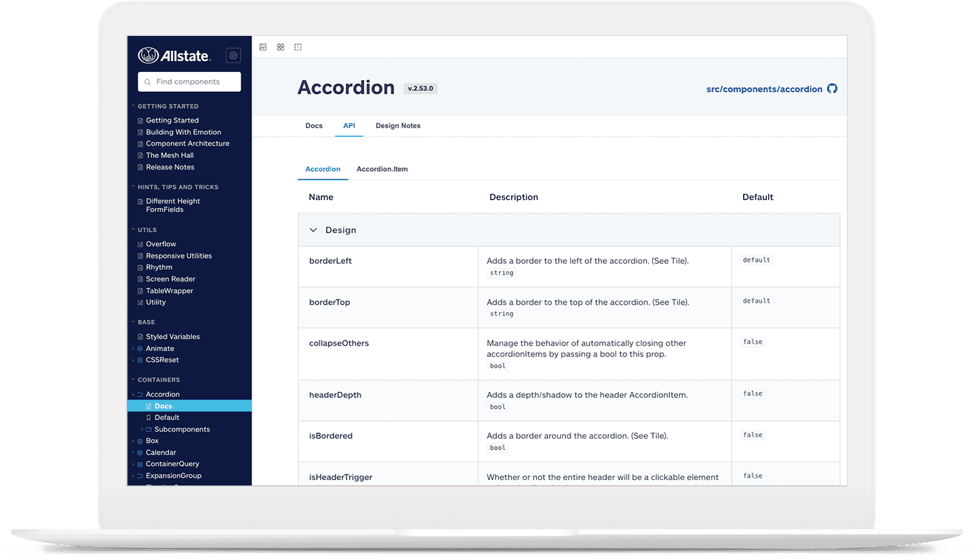This screenshot has width=977, height=560.
Task: Expand the Animate tree arrow
Action: [x=134, y=348]
